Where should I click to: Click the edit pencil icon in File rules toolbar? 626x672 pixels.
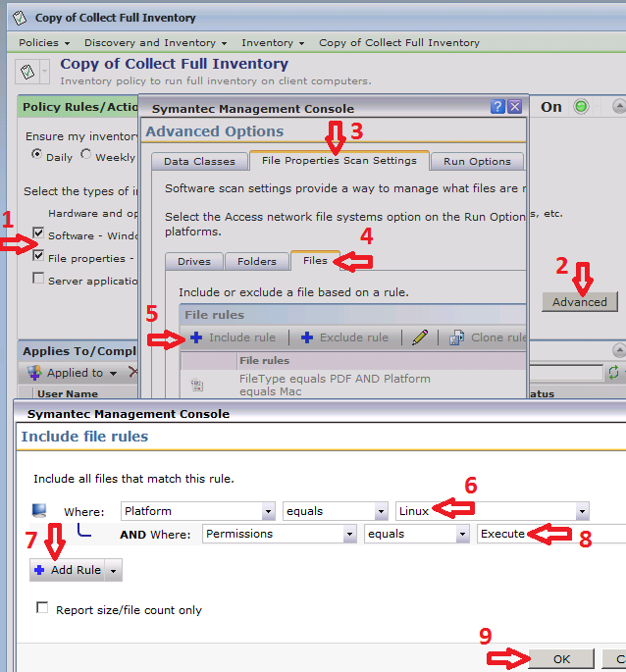(x=420, y=337)
